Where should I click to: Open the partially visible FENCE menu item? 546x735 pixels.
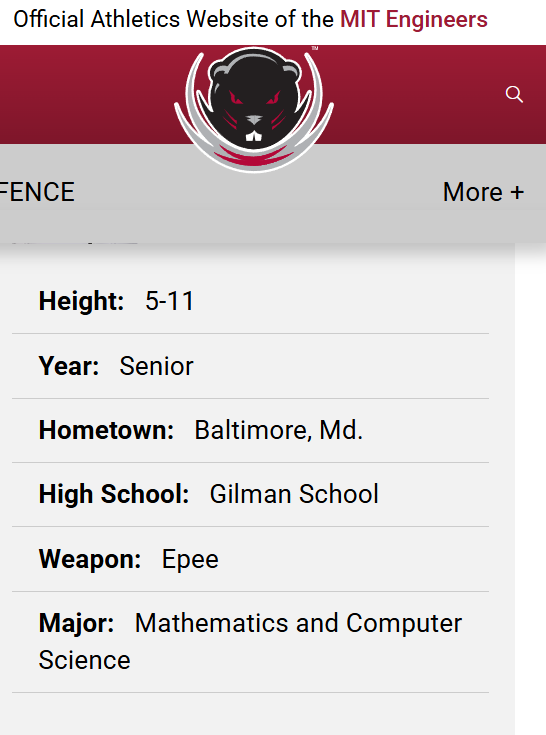click(37, 192)
